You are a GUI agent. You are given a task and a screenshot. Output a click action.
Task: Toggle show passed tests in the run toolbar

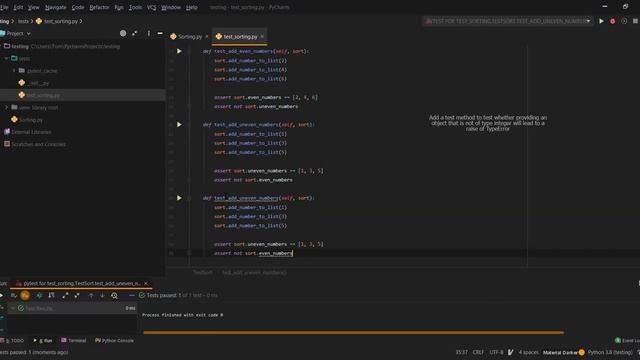click(x=13, y=295)
